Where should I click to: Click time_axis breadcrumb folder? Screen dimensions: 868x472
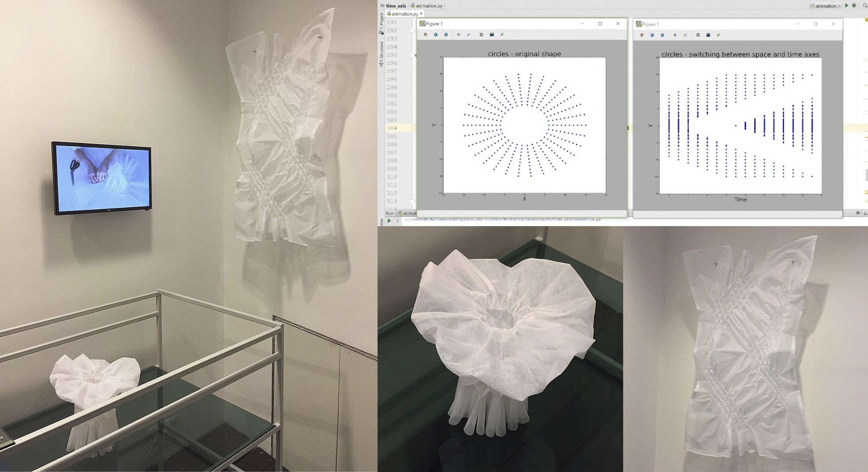tap(395, 6)
